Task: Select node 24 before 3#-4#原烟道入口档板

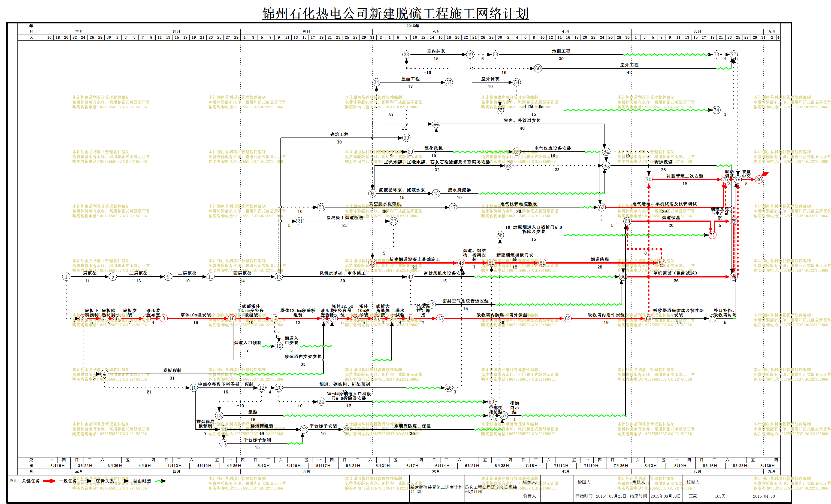Action: pyautogui.click(x=321, y=402)
